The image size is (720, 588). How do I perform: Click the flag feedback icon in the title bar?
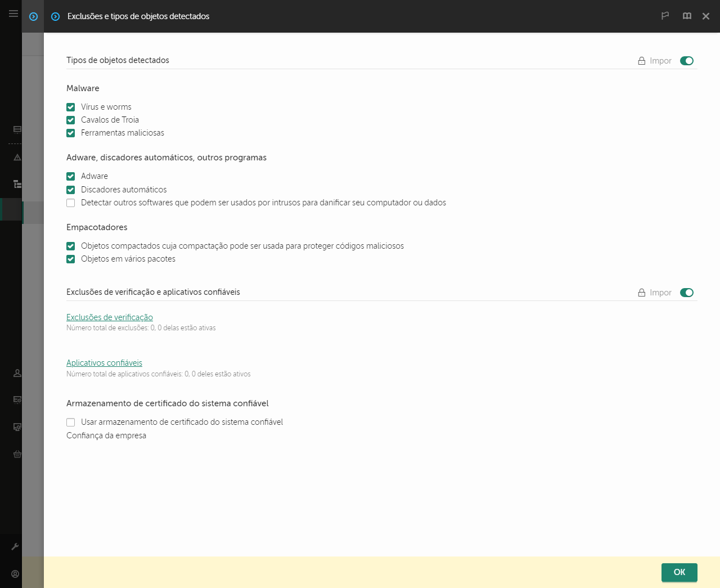[x=665, y=16]
